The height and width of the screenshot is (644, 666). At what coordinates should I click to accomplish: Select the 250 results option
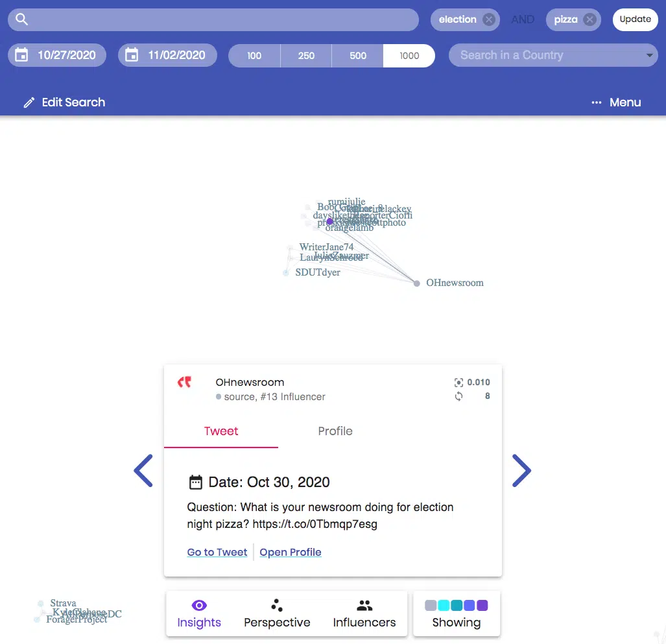click(306, 56)
